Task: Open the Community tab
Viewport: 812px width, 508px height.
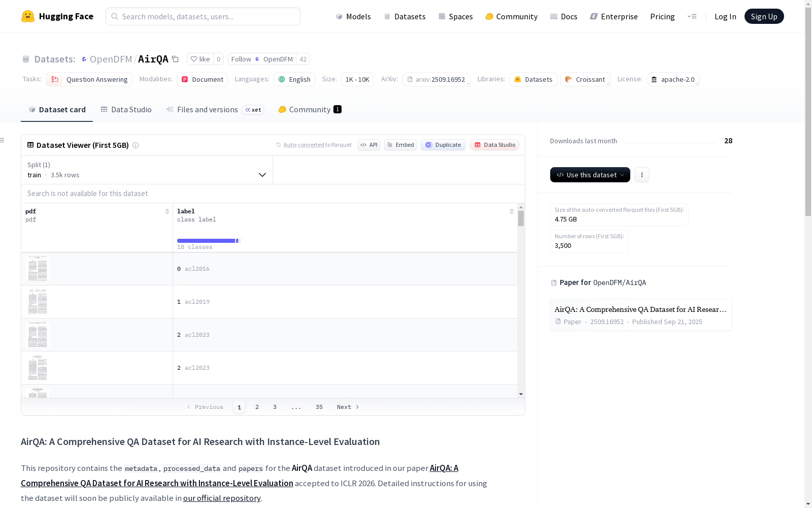Action: point(310,110)
